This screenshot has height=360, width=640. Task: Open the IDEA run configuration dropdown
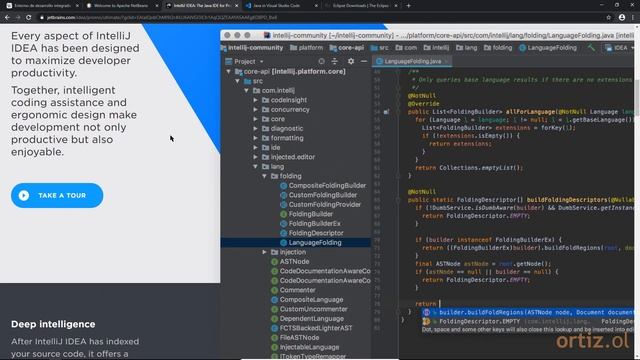(619, 48)
